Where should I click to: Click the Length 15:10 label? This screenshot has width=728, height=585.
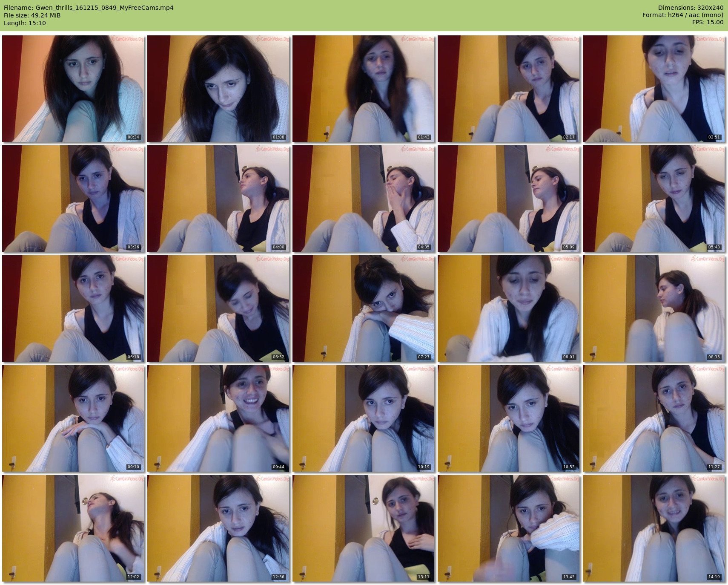pos(25,23)
